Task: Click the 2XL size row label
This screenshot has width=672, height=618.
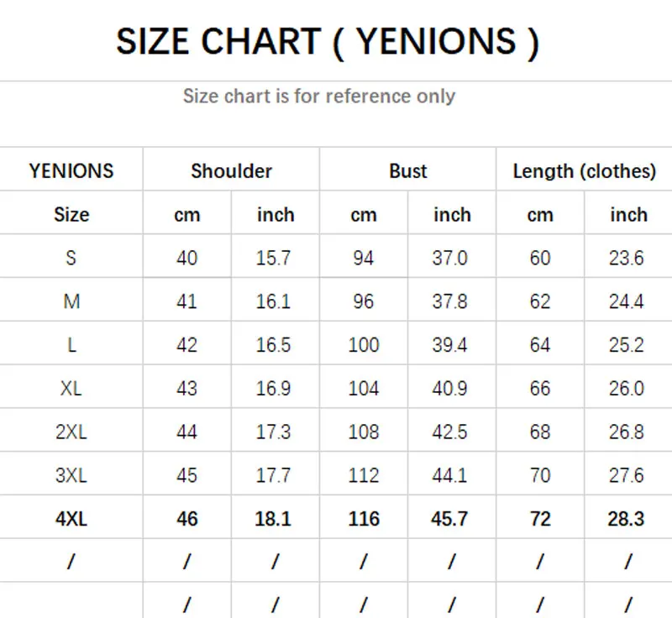Action: (71, 432)
